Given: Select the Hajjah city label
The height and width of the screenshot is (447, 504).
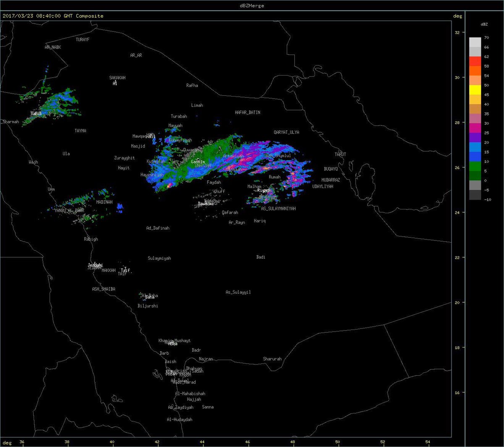Looking at the screenshot, I should (x=194, y=400).
